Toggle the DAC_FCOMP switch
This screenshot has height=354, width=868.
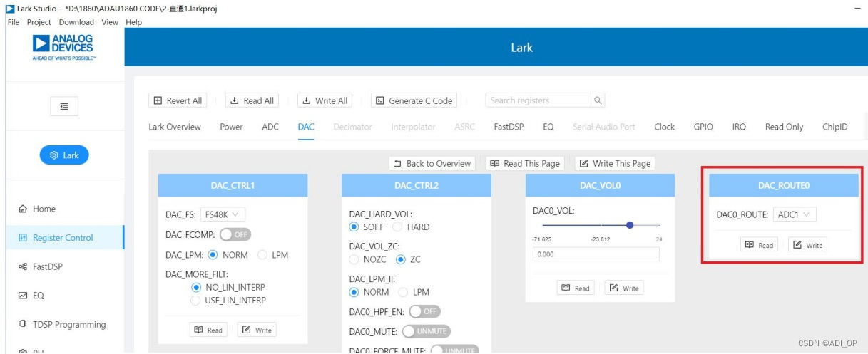click(x=235, y=234)
